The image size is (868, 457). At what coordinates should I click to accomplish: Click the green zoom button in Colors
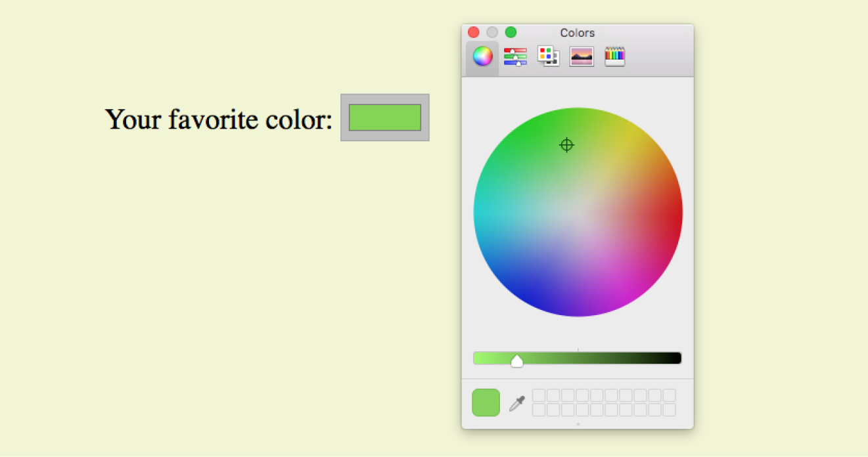tap(511, 32)
